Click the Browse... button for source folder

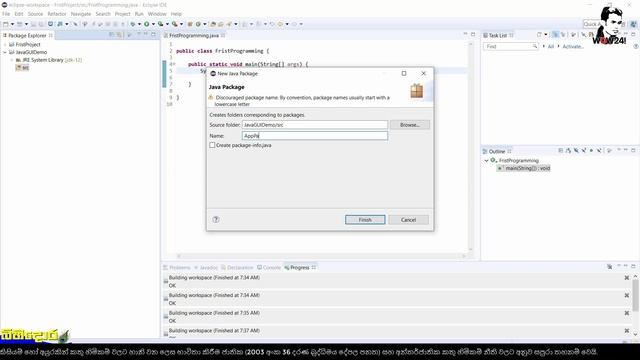pyautogui.click(x=409, y=125)
